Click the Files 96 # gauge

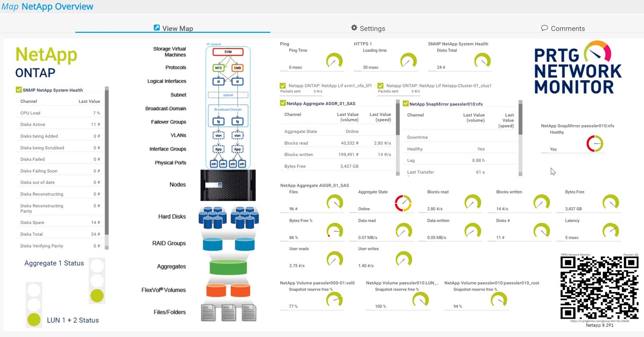(335, 203)
